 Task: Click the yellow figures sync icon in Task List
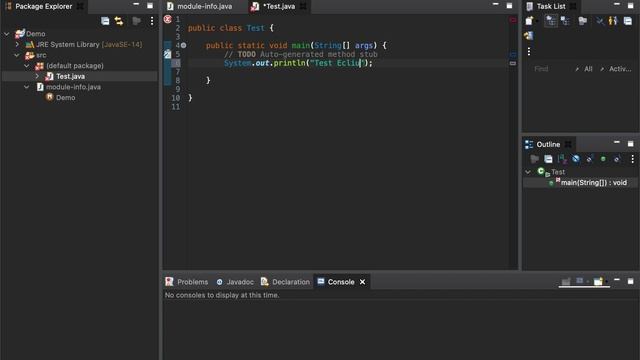point(613,21)
